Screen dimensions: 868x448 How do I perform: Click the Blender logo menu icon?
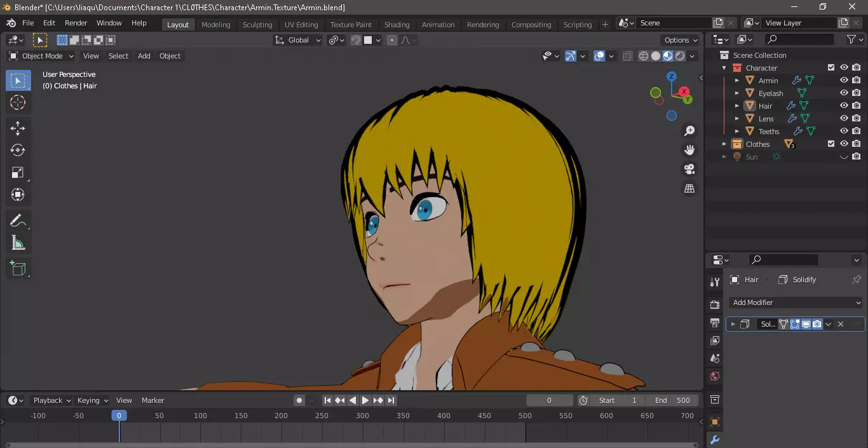coord(11,23)
